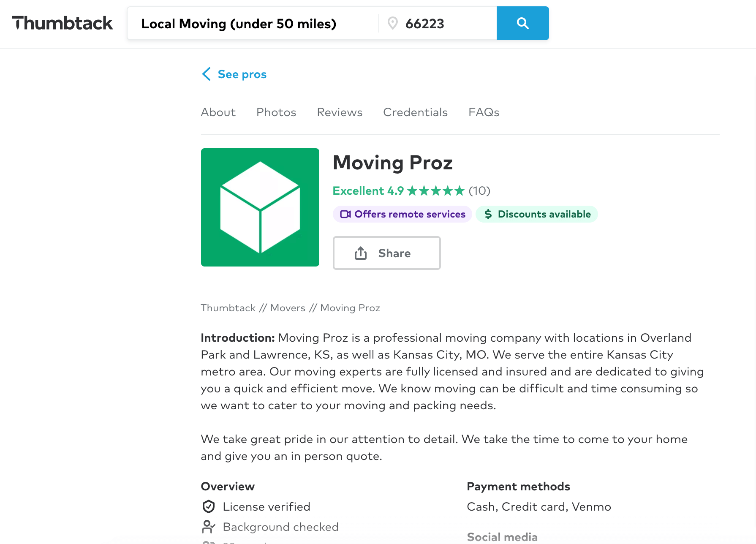Click the Share upload icon

tap(361, 253)
